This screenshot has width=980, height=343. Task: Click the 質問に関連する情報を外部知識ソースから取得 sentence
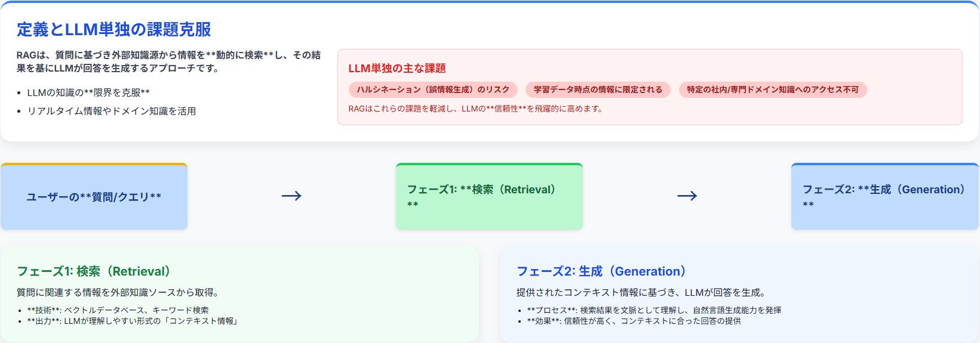pos(118,292)
